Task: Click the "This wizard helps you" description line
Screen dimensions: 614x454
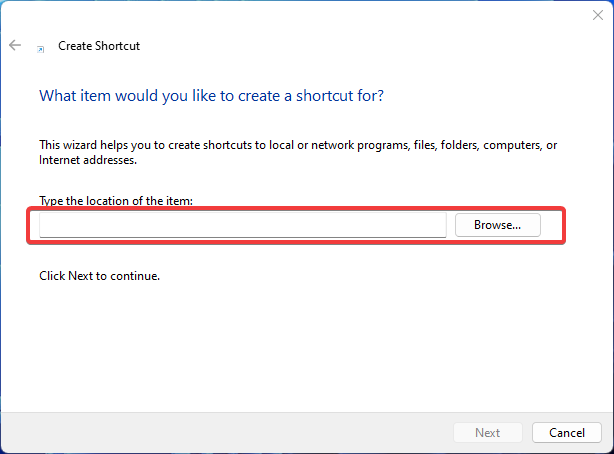Action: pos(298,145)
